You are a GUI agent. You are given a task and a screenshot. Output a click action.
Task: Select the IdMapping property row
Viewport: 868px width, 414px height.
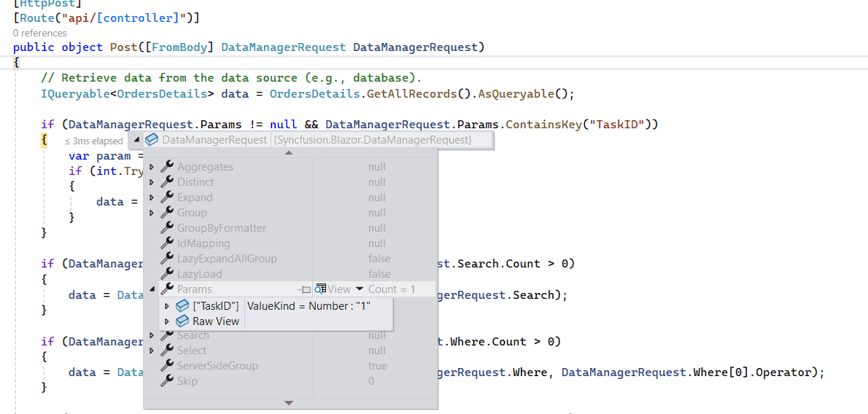(x=204, y=243)
